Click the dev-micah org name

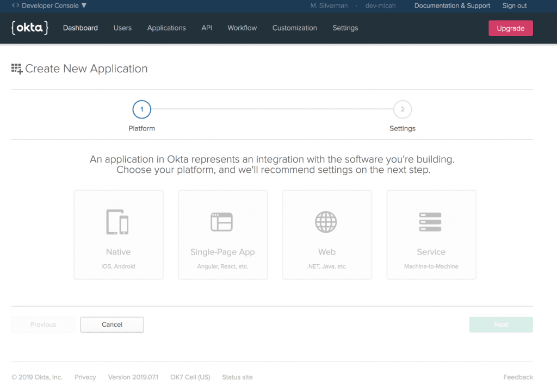tap(380, 5)
